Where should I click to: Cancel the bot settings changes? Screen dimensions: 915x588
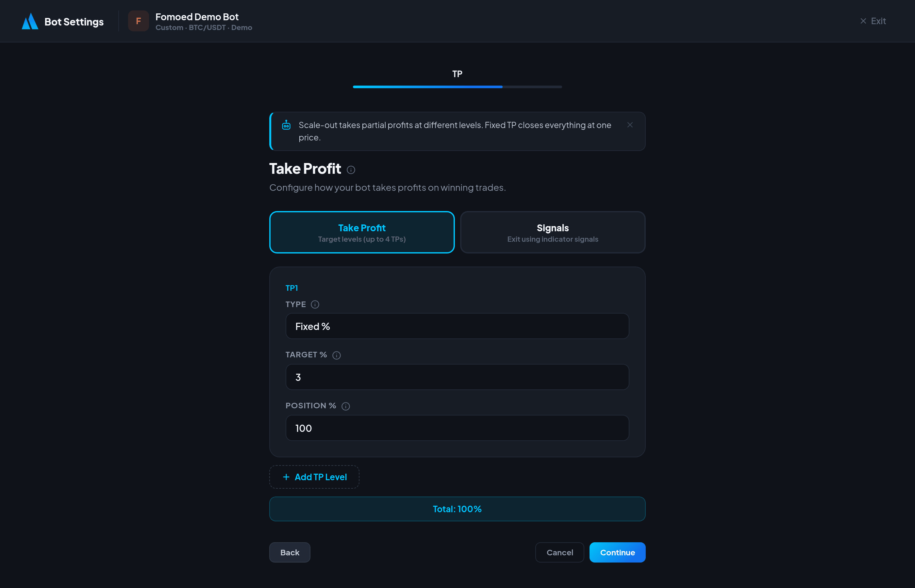[x=559, y=552]
